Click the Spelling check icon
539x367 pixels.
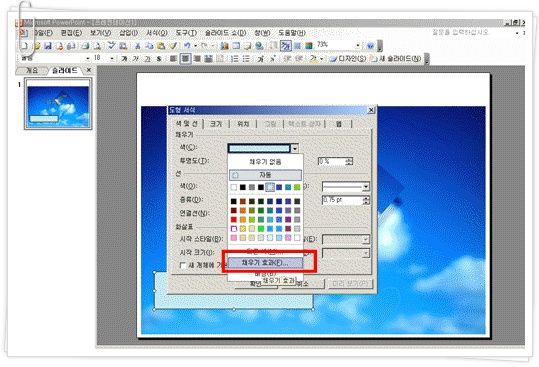pyautogui.click(x=111, y=45)
